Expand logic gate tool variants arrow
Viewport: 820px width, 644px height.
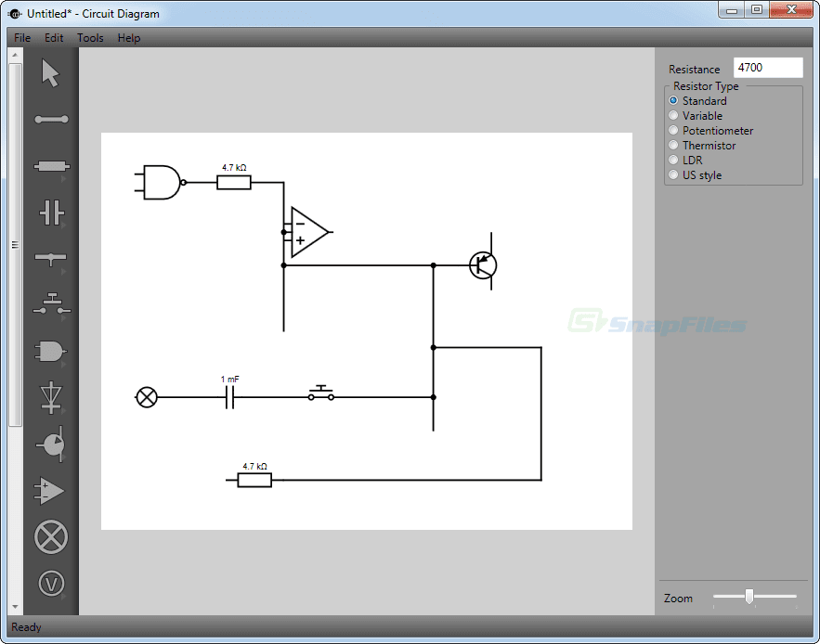point(64,365)
